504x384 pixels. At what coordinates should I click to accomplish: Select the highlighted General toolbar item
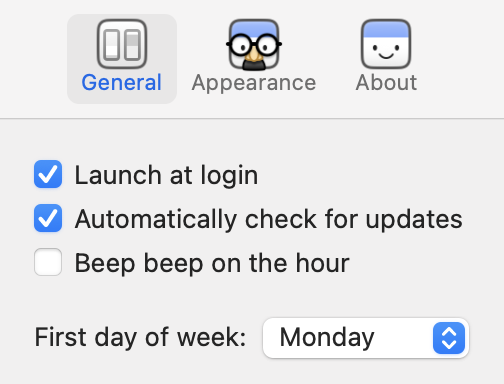tap(122, 59)
